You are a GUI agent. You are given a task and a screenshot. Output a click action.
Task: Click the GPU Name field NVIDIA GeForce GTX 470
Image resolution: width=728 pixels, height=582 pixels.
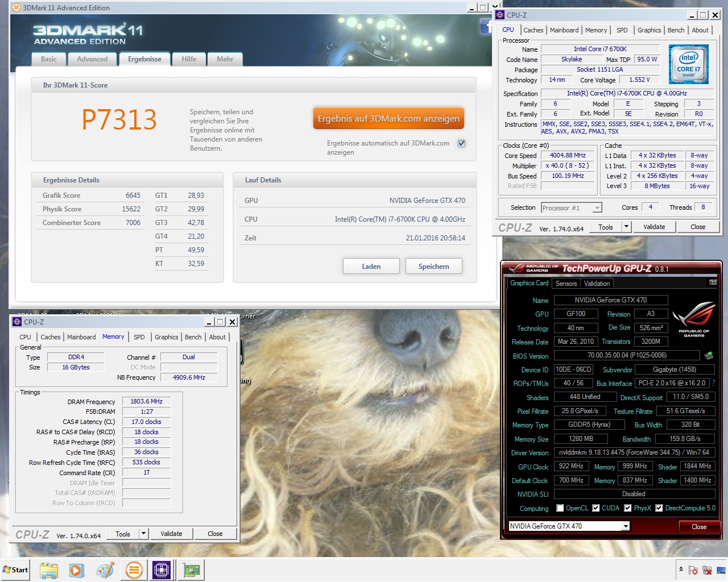[x=611, y=300]
